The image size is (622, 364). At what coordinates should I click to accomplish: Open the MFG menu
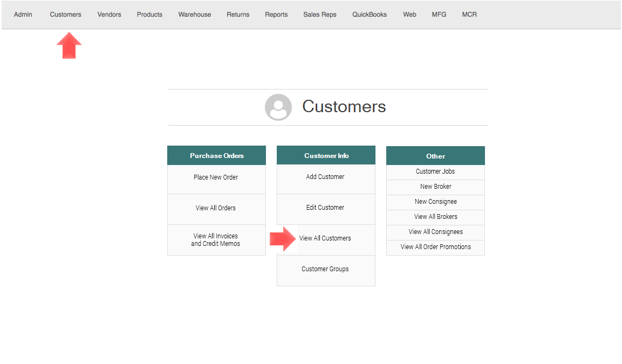pos(439,15)
